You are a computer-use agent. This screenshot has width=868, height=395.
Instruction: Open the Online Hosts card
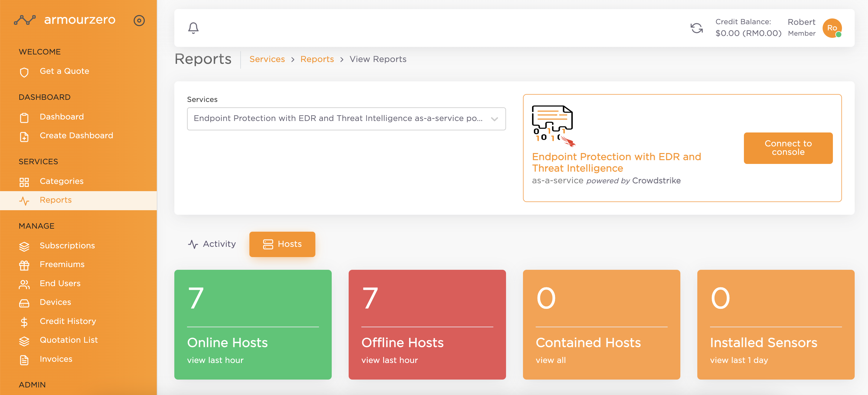pyautogui.click(x=253, y=325)
